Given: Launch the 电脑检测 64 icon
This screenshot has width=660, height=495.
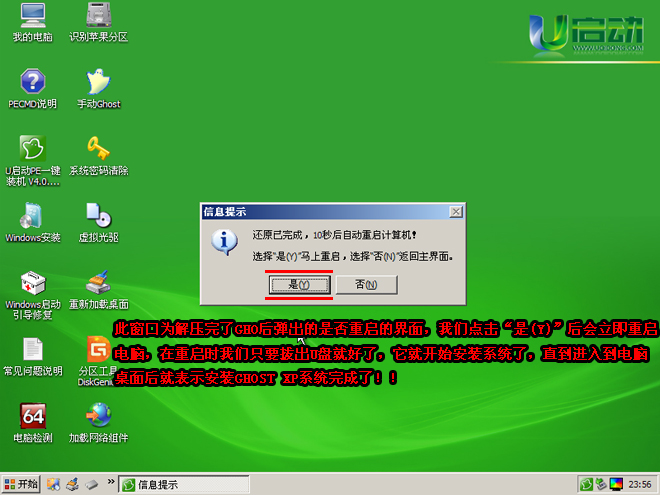Looking at the screenshot, I should point(33,416).
